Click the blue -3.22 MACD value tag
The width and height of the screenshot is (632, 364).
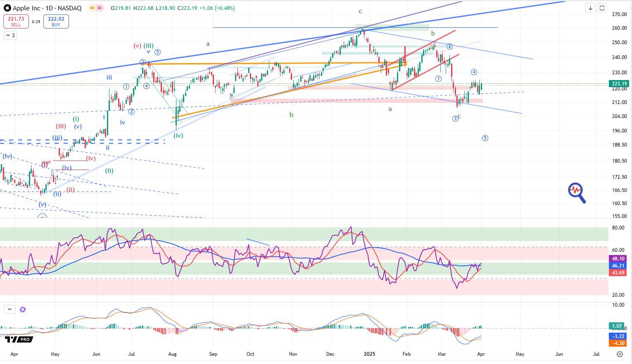[617, 336]
